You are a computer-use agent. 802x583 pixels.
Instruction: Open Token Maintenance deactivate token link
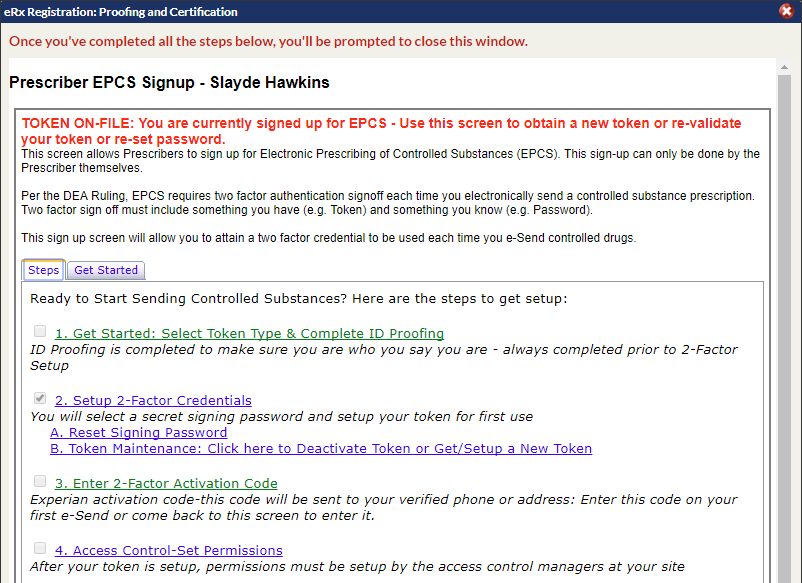coord(321,449)
